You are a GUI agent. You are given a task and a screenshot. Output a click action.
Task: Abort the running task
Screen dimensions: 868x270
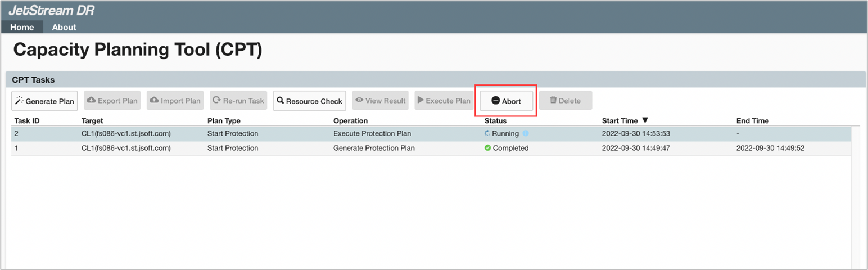click(x=506, y=101)
